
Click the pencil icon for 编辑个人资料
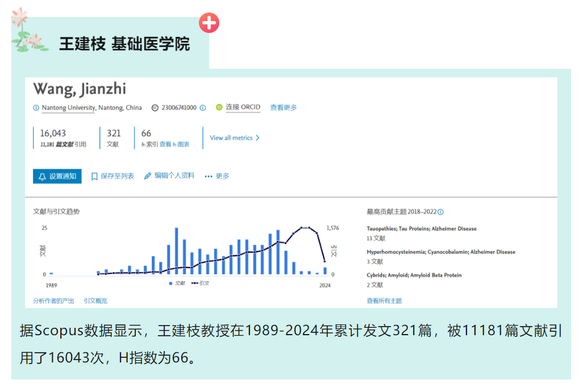(x=148, y=176)
